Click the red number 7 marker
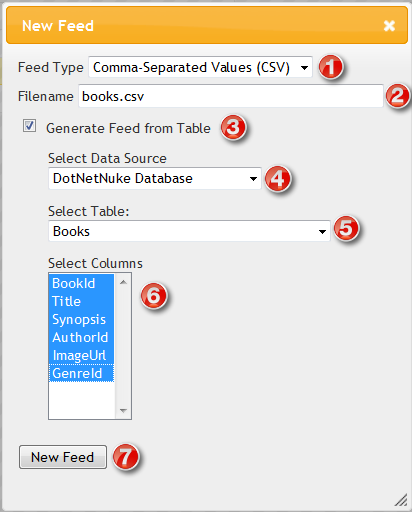 (125, 456)
